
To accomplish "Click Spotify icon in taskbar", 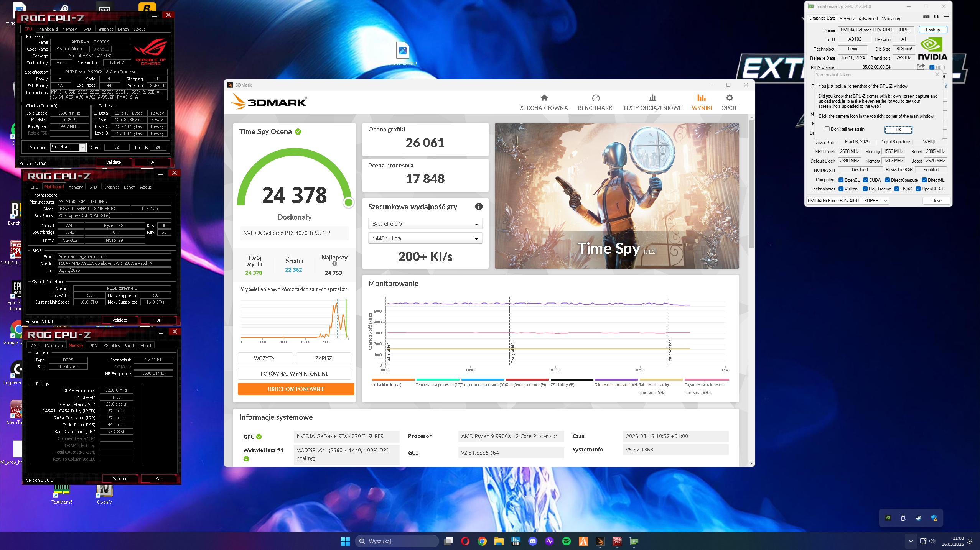I will (566, 541).
